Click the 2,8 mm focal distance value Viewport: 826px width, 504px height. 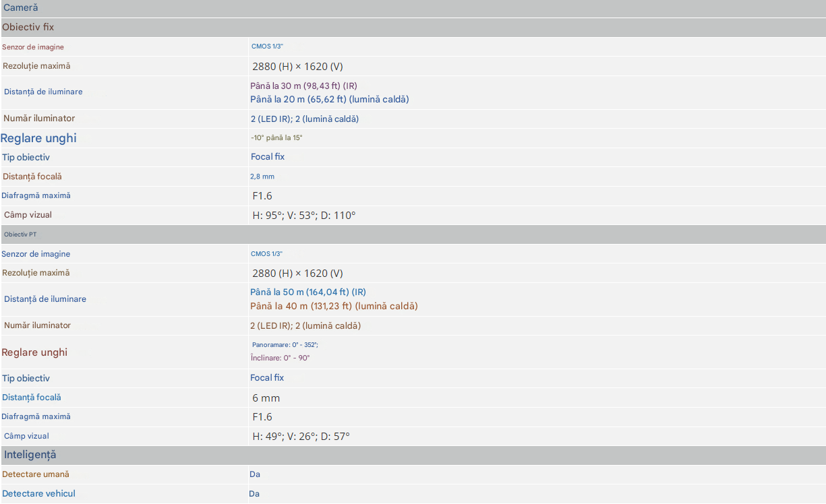(x=262, y=177)
